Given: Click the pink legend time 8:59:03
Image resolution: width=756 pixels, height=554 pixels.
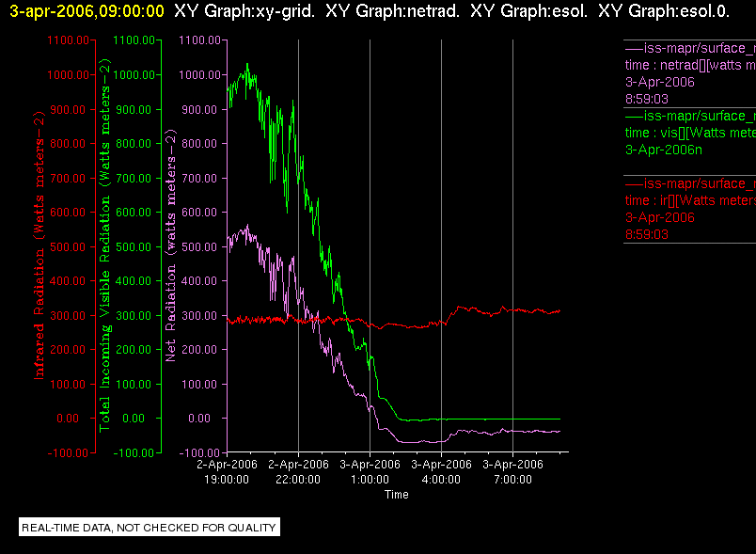Looking at the screenshot, I should tap(647, 100).
